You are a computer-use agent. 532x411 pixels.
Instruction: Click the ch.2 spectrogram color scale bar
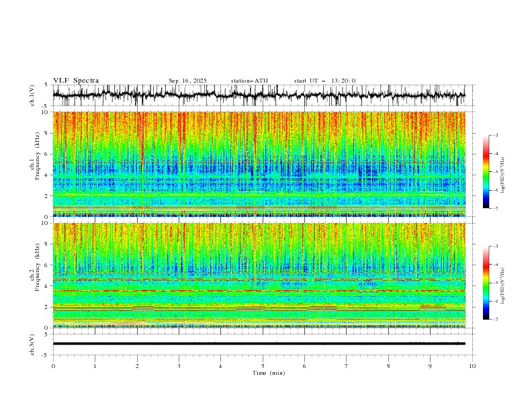coord(486,283)
